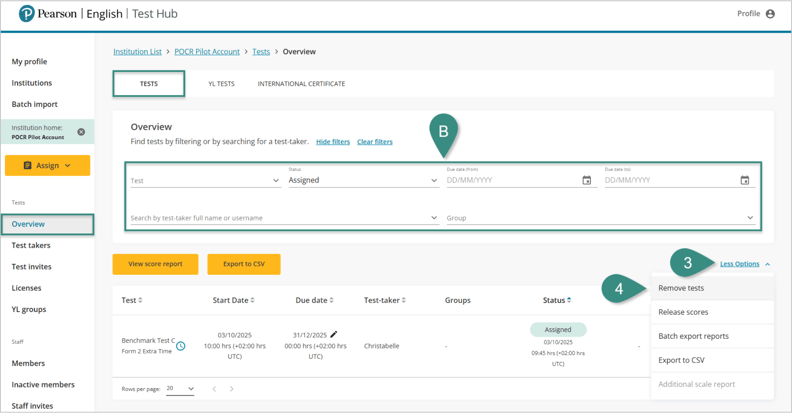Open the Due date to calendar picker
792x417 pixels.
(744, 181)
